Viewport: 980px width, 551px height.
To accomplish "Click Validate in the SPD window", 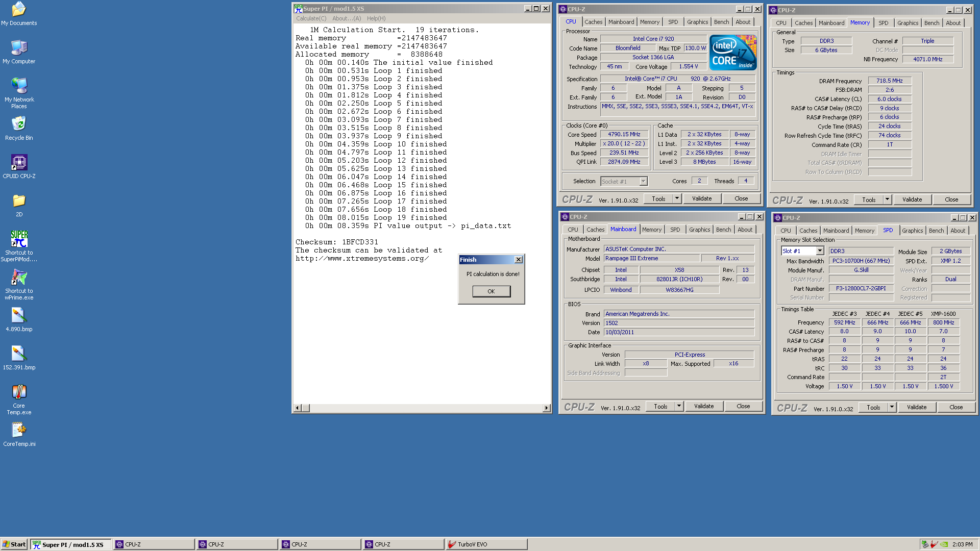I will [917, 407].
